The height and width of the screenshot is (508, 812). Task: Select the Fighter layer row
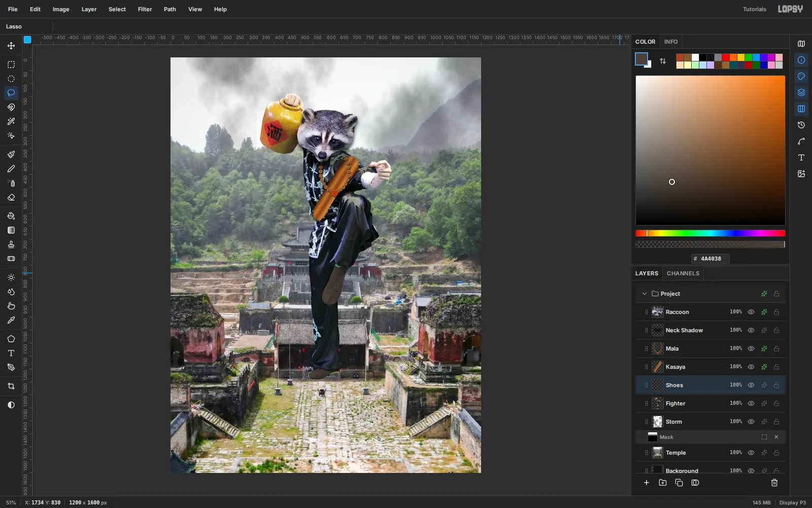point(710,403)
